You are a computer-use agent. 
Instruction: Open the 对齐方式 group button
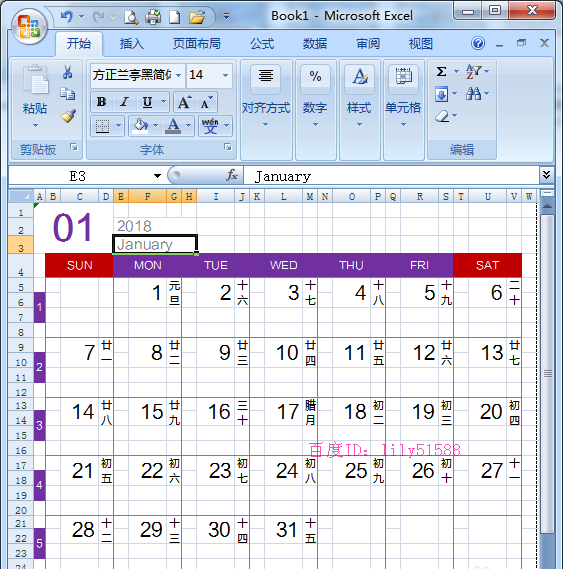click(266, 109)
